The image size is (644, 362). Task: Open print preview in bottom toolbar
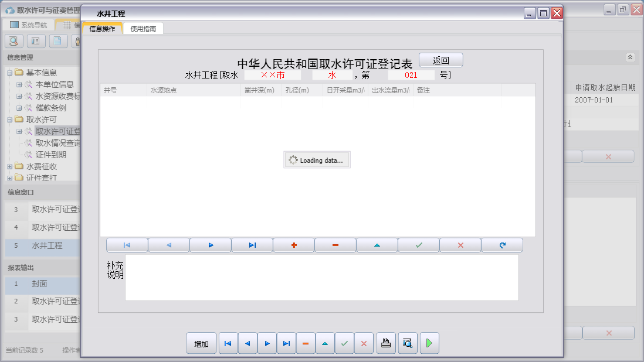407,344
